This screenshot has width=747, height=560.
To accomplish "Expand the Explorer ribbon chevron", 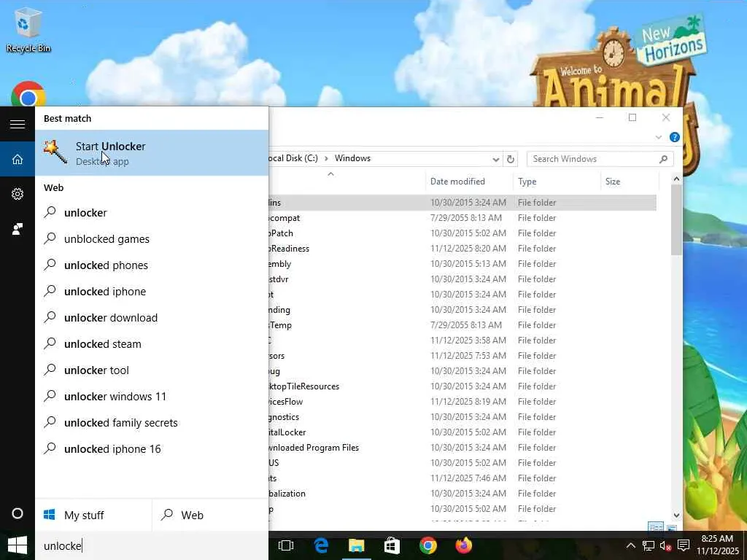I will coord(659,137).
